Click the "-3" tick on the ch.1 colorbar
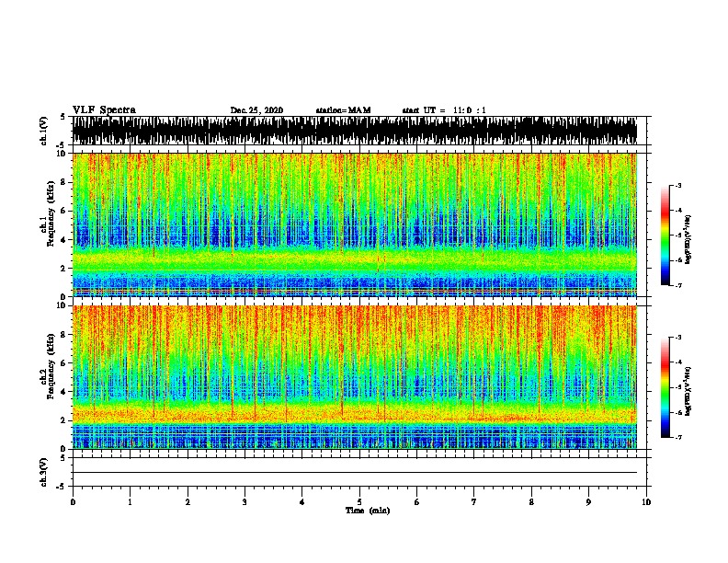The height and width of the screenshot is (563, 728). tap(678, 186)
